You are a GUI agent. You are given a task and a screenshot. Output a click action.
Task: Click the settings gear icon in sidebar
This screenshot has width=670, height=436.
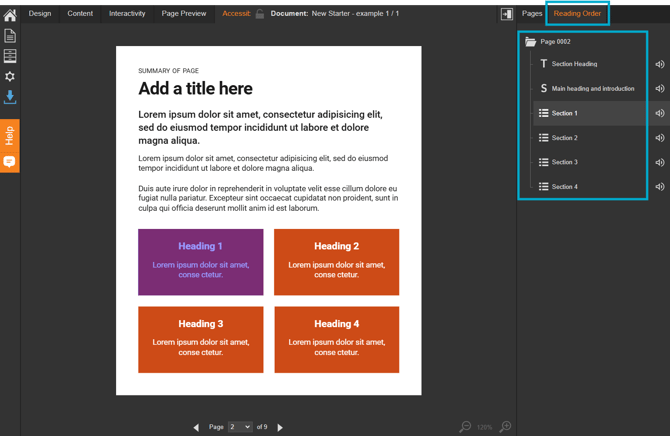pyautogui.click(x=10, y=76)
